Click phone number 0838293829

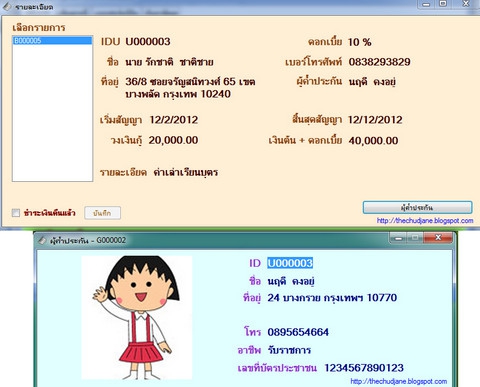(x=380, y=62)
